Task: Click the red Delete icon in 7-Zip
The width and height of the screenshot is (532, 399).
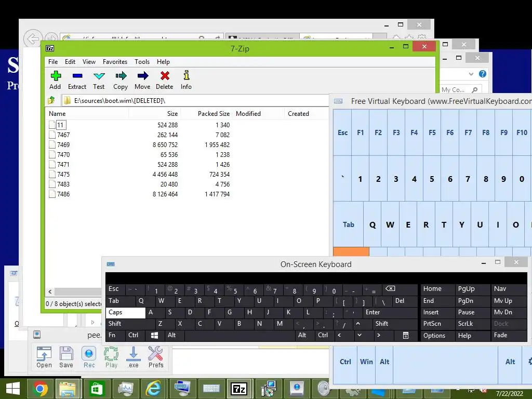Action: pos(165,81)
